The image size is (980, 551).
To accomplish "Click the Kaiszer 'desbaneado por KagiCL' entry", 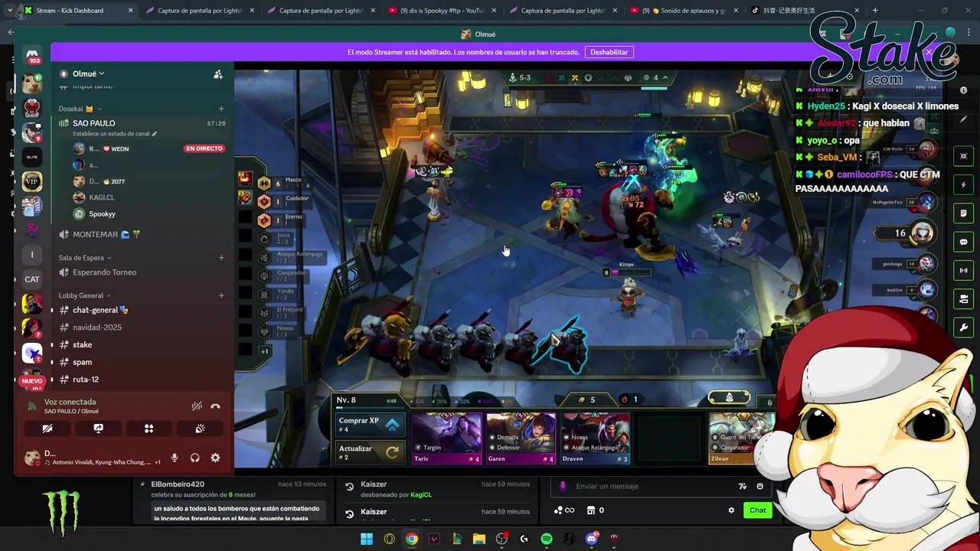I will (x=436, y=489).
